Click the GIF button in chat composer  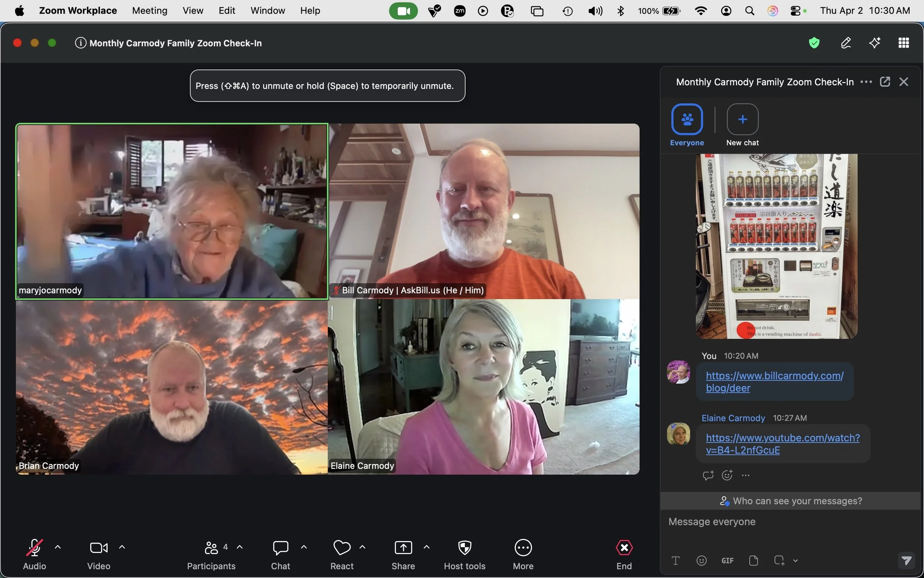coord(727,560)
